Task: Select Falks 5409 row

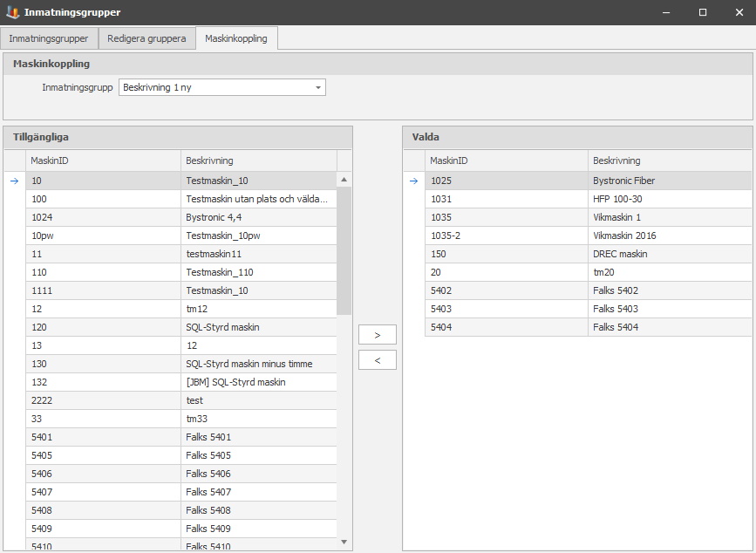Action: (181, 529)
